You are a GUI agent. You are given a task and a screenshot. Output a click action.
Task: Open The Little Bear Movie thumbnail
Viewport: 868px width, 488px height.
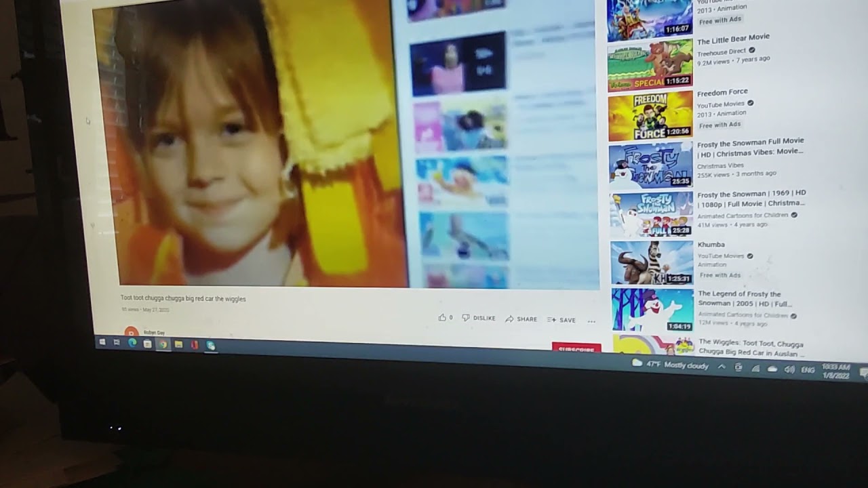click(650, 64)
